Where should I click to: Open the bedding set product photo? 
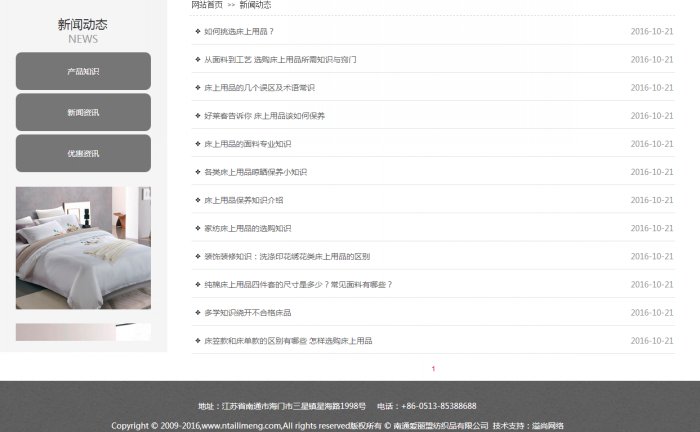(83, 247)
